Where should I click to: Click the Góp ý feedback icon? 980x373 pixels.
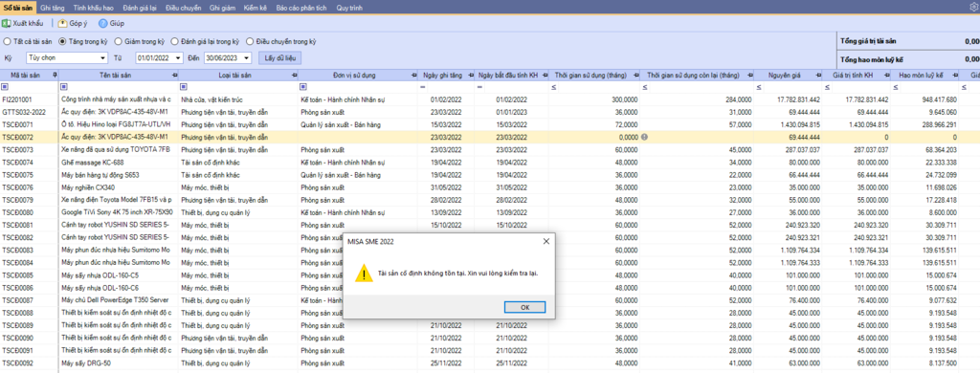tap(62, 24)
